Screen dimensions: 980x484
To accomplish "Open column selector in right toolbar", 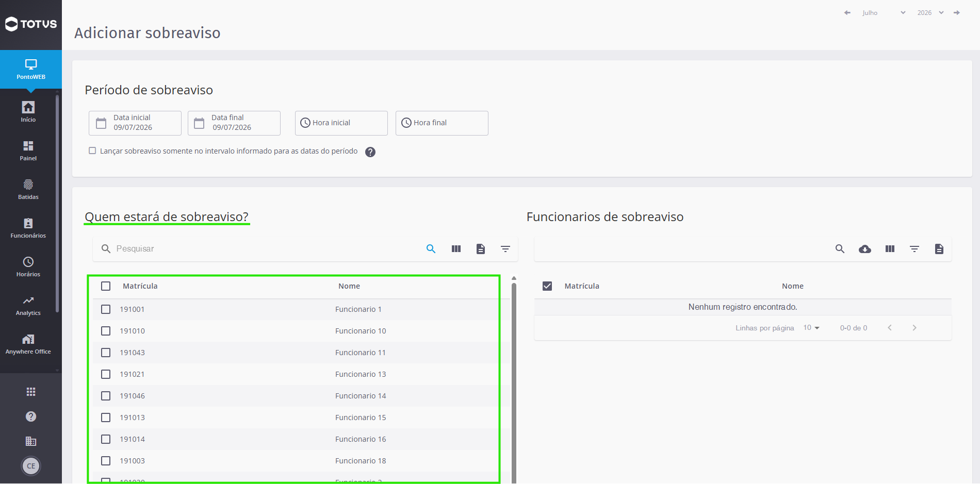I will pos(890,249).
